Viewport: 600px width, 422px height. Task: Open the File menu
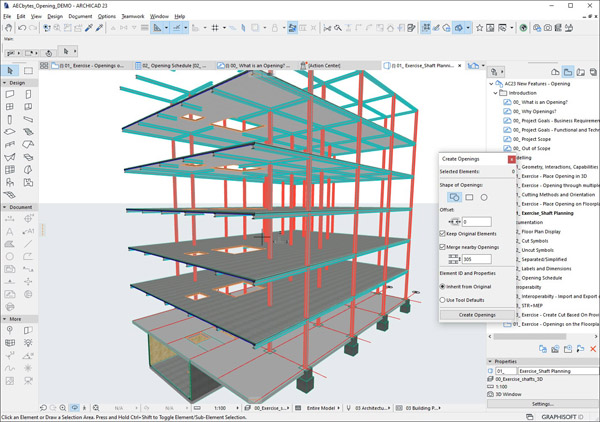[x=7, y=16]
